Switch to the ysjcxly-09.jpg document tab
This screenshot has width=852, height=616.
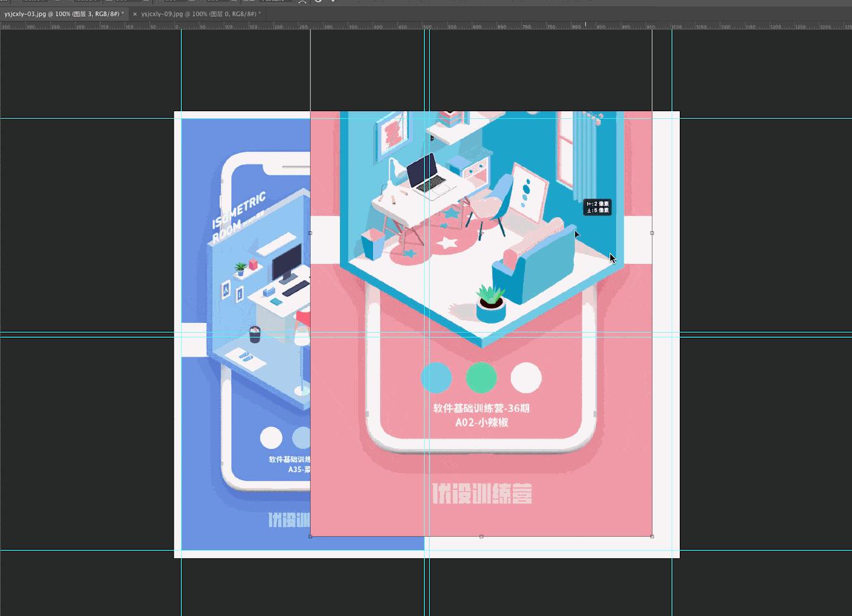click(200, 14)
